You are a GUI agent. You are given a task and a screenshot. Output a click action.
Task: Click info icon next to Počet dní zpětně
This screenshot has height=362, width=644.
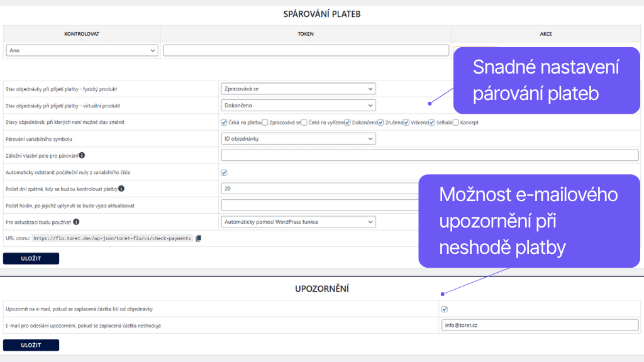pos(121,189)
